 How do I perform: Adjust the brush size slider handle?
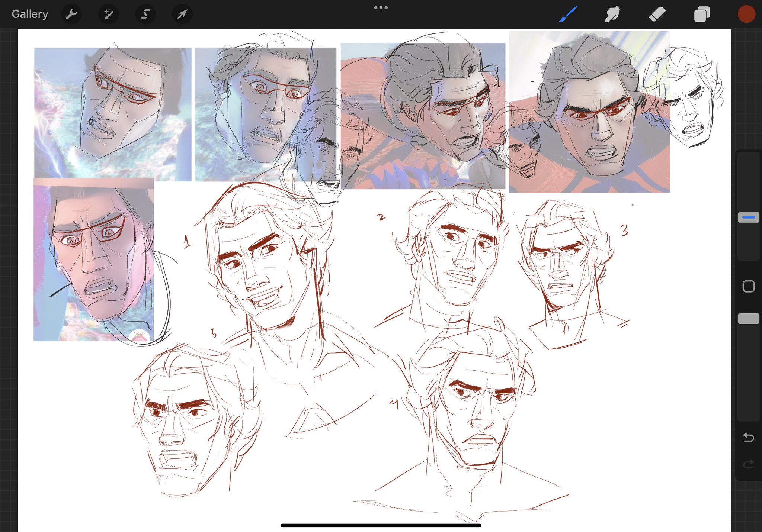click(748, 217)
